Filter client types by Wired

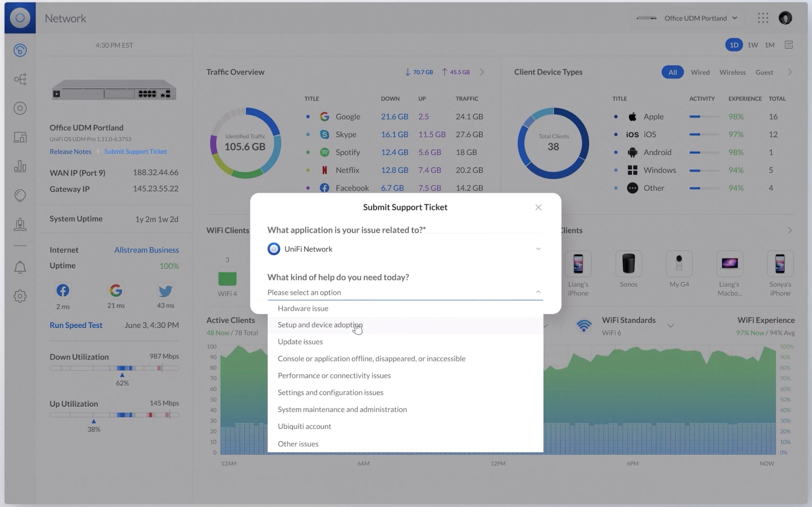click(700, 72)
